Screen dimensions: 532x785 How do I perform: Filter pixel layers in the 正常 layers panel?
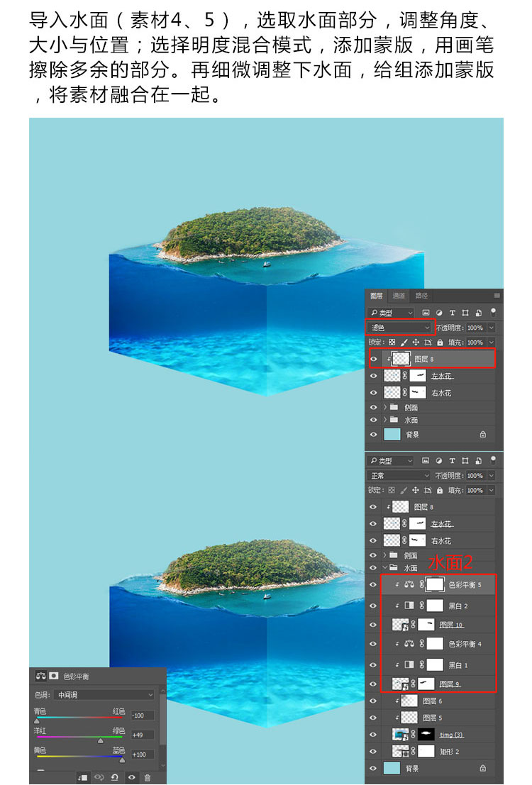426,461
